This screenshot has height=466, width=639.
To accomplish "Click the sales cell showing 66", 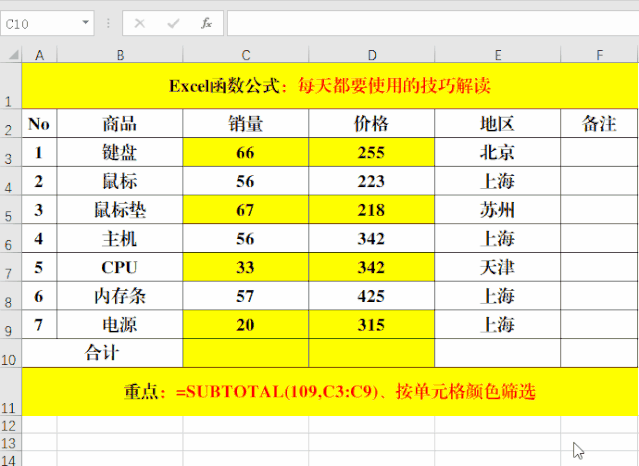I will click(246, 152).
